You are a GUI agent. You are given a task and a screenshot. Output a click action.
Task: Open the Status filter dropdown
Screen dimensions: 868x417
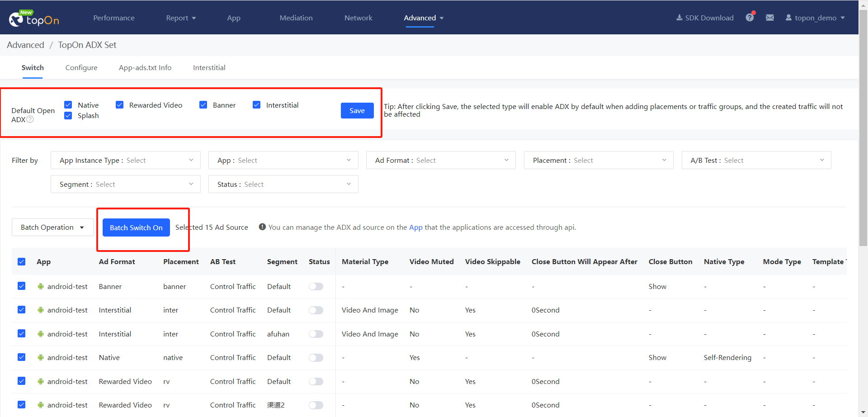click(283, 184)
